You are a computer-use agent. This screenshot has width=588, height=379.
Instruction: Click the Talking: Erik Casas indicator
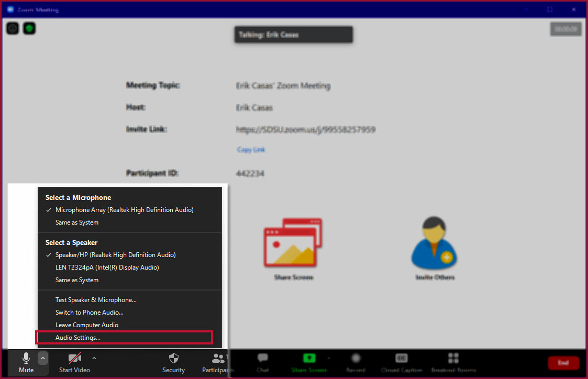tap(294, 35)
